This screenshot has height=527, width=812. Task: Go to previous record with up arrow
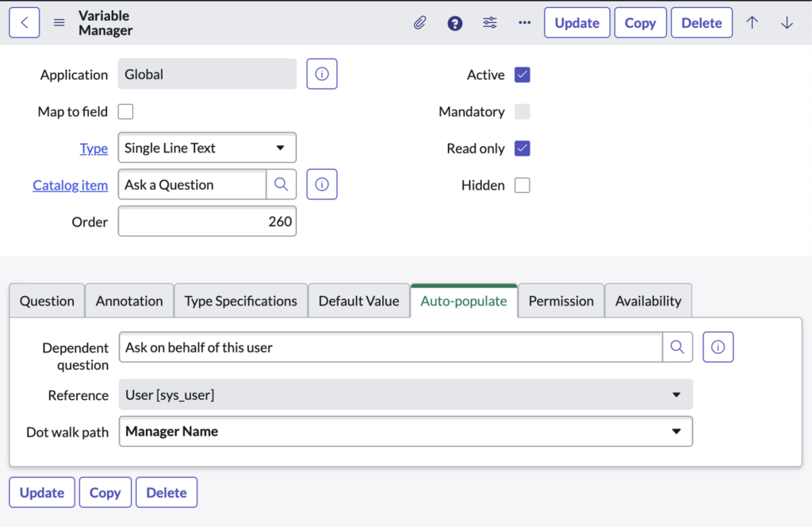[x=752, y=23]
